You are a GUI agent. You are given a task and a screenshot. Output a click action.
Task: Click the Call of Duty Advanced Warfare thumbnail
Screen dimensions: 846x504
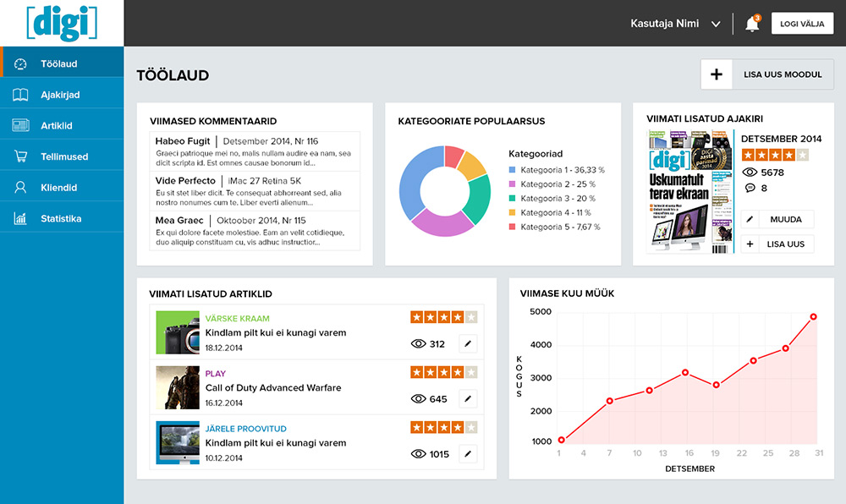[x=177, y=386]
